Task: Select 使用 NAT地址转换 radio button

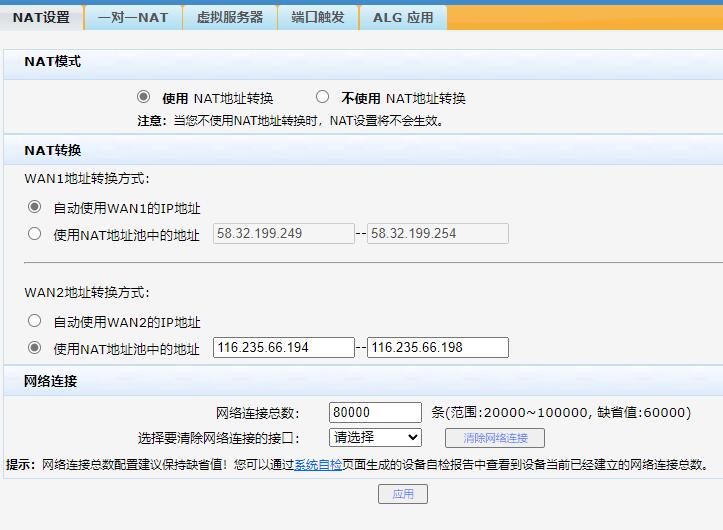Action: (143, 97)
